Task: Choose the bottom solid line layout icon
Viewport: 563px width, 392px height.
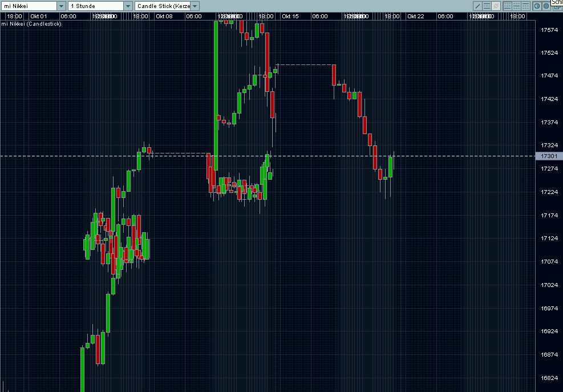Action: click(x=507, y=6)
